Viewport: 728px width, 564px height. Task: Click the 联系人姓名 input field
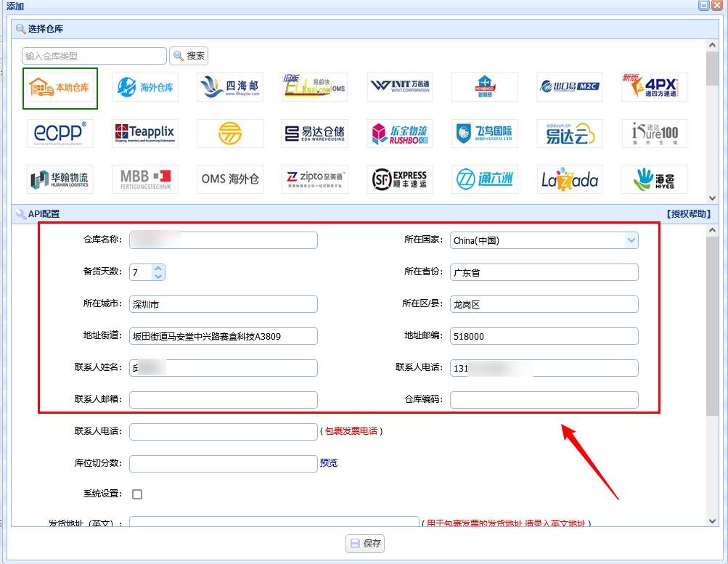(224, 368)
